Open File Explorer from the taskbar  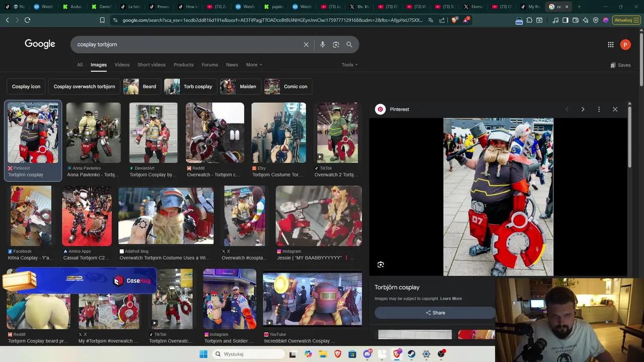[x=323, y=354]
